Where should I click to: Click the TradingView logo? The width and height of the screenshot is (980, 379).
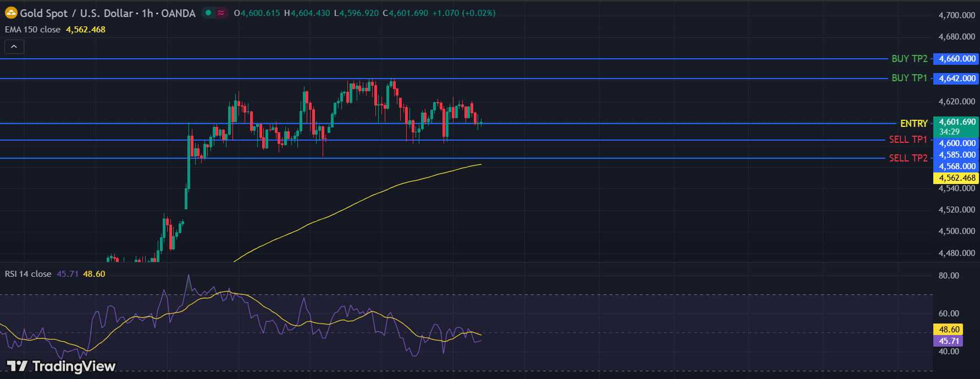click(61, 366)
